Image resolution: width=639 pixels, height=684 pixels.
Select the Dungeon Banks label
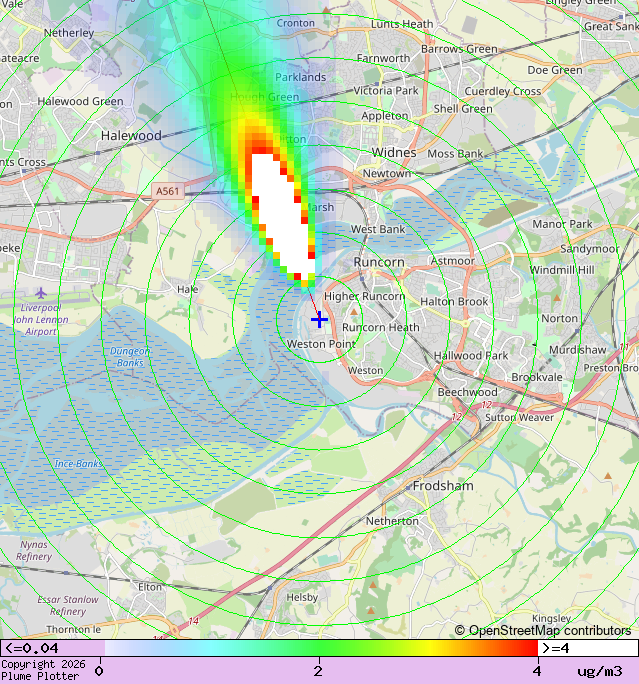click(x=130, y=357)
